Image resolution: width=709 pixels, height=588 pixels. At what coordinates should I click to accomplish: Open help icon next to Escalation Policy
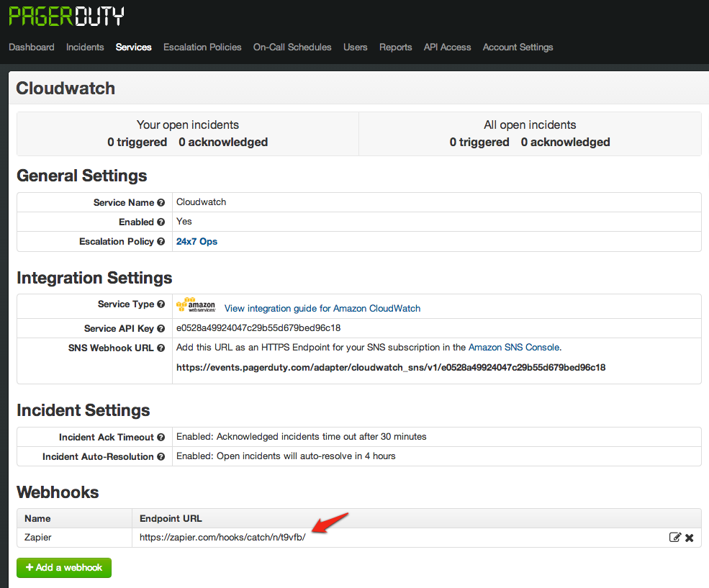click(161, 241)
